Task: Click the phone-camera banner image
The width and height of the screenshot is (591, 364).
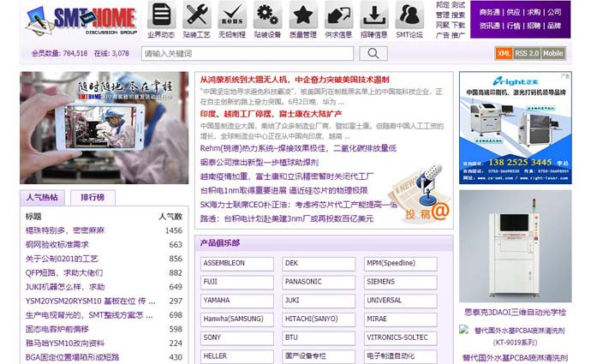Action: tap(104, 128)
